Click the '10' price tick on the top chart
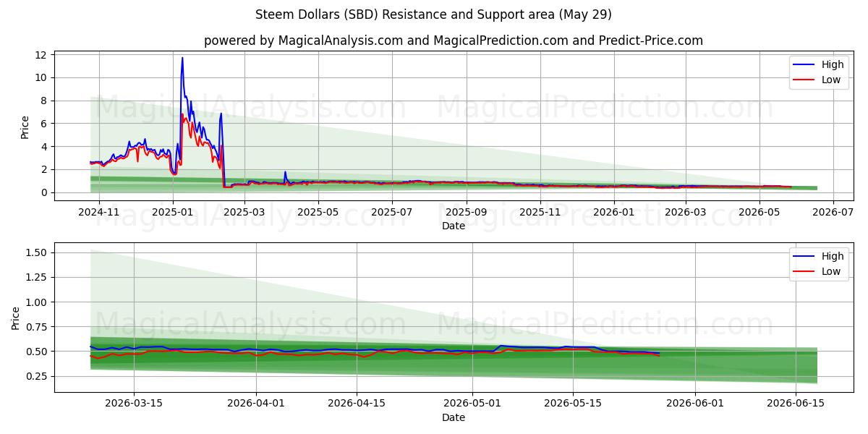 click(41, 77)
